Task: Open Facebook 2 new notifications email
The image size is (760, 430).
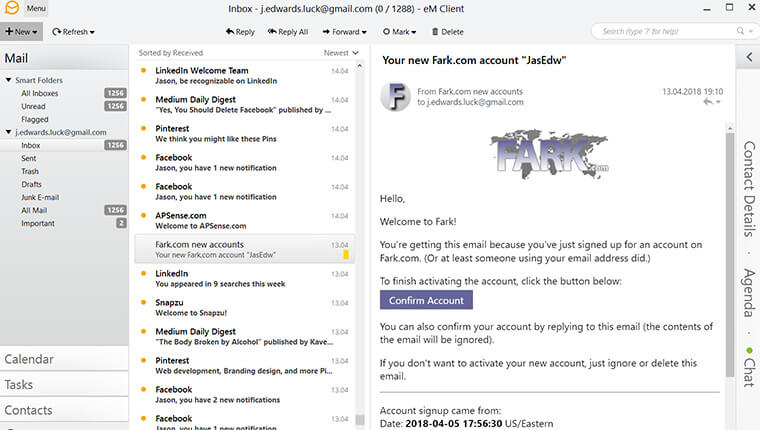Action: (245, 395)
